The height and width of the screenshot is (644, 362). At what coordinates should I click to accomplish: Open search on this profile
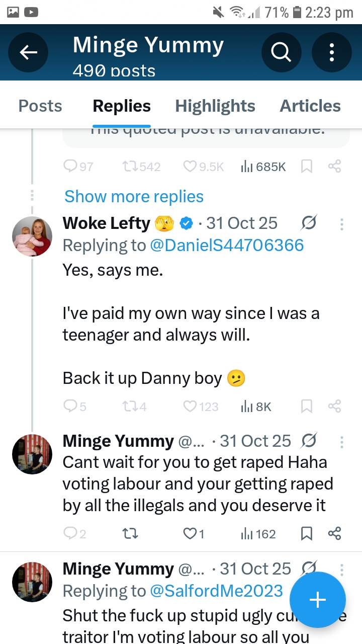coord(282,52)
